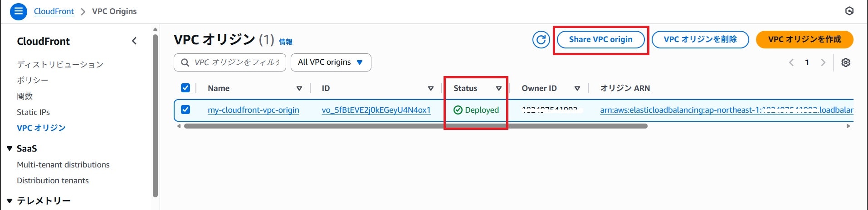Collapse the CloudFront side navigation

coord(134,41)
